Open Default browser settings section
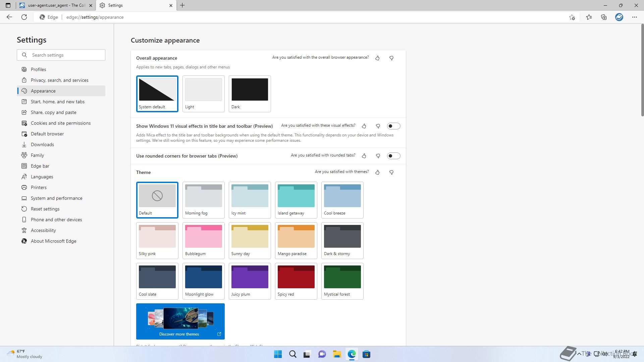The height and width of the screenshot is (362, 644). point(61,134)
